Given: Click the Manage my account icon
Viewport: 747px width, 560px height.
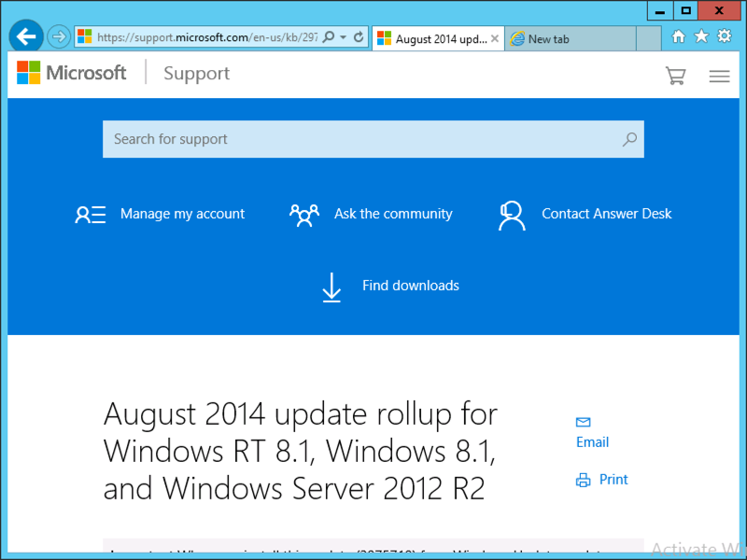Looking at the screenshot, I should click(x=90, y=215).
